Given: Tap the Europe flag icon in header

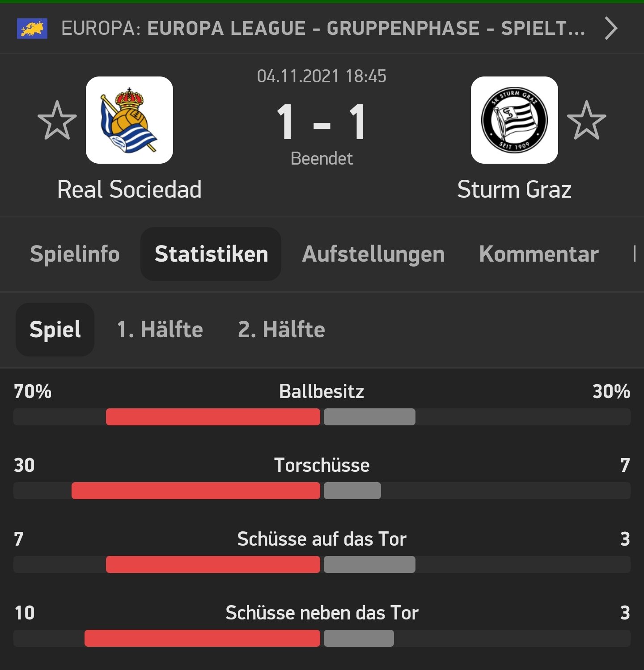Looking at the screenshot, I should [x=32, y=29].
